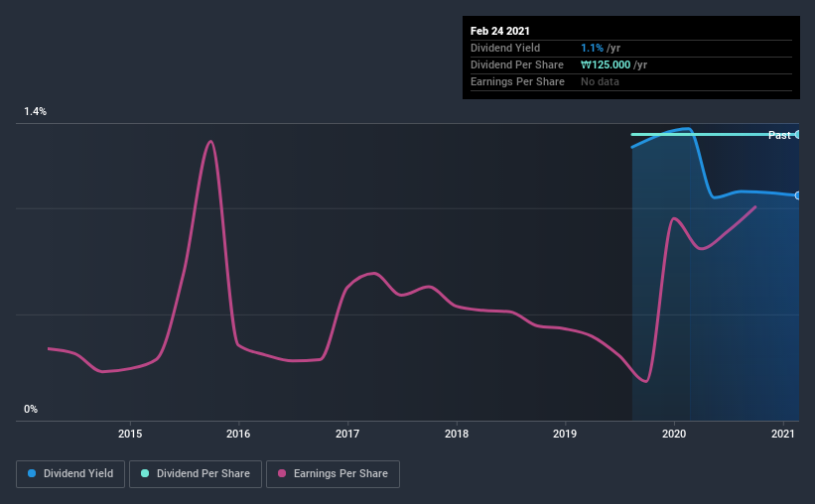The width and height of the screenshot is (815, 504).
Task: Click the 2017 x-axis label
Action: 347,434
